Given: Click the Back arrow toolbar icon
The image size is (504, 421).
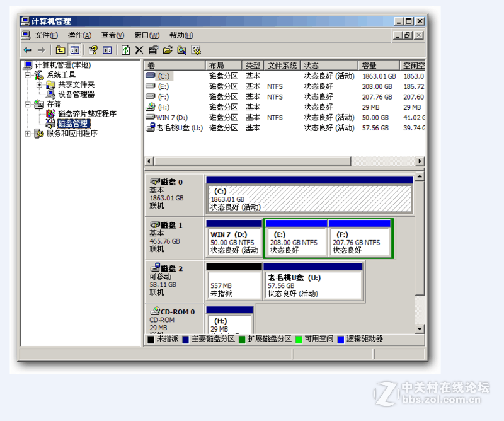Looking at the screenshot, I should point(27,50).
